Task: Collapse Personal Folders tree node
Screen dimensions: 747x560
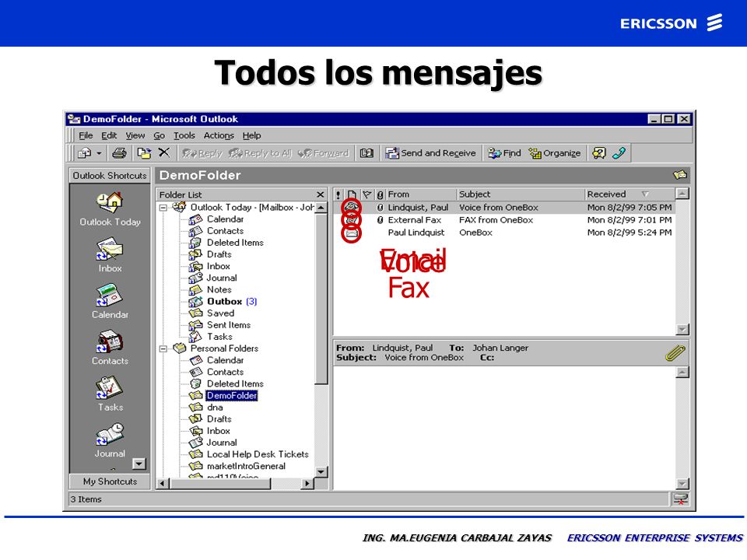Action: [163, 348]
